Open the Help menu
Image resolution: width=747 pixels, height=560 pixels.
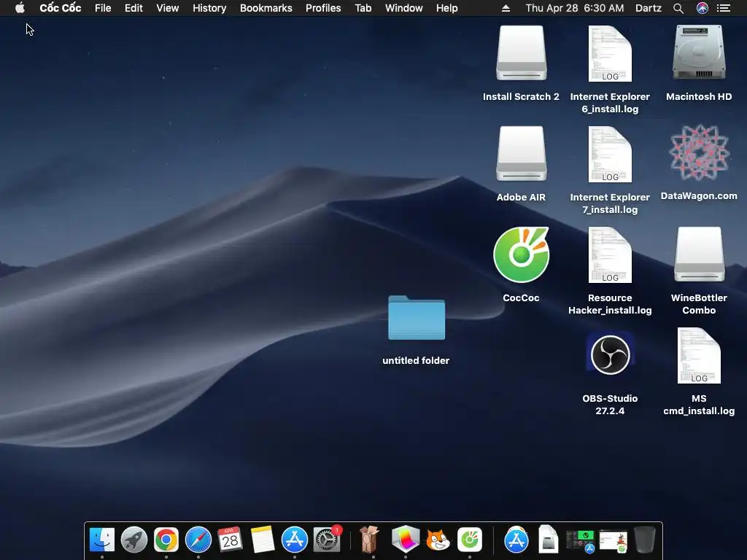tap(447, 8)
